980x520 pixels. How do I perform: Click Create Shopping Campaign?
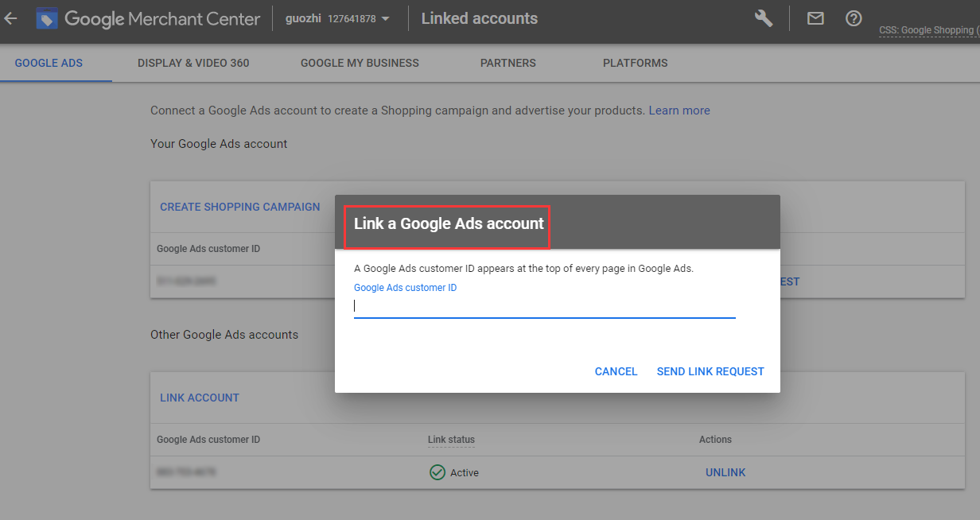(240, 207)
